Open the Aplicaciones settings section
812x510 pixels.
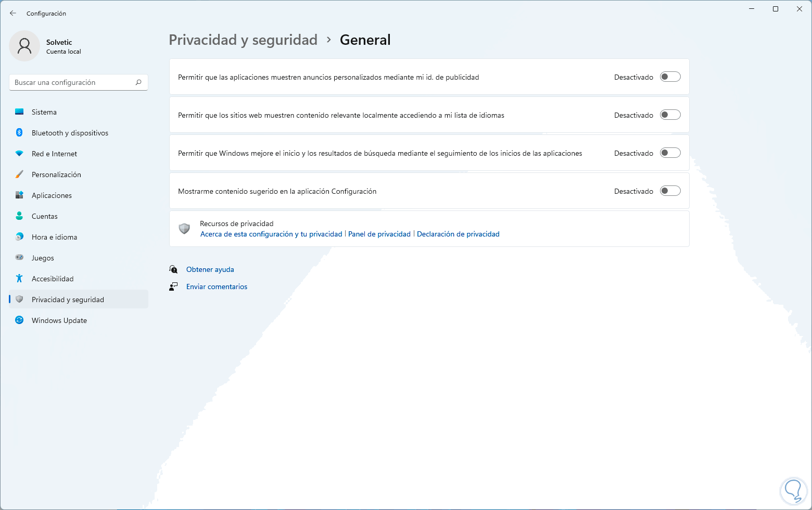pyautogui.click(x=52, y=195)
